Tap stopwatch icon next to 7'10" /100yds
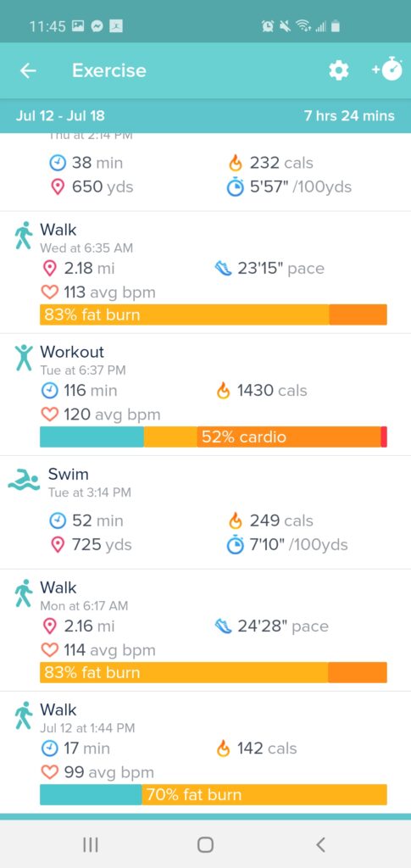Image resolution: width=411 pixels, height=868 pixels. [x=235, y=545]
